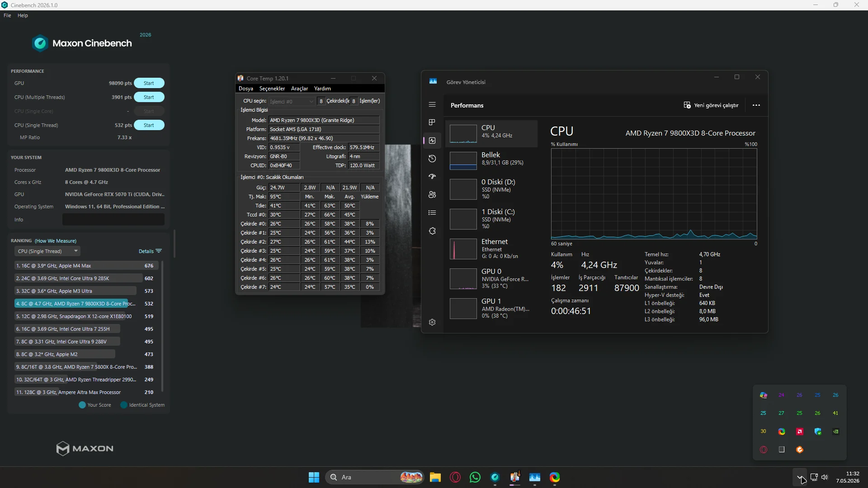Select 0 Diski (D:) performance entry

point(491,189)
